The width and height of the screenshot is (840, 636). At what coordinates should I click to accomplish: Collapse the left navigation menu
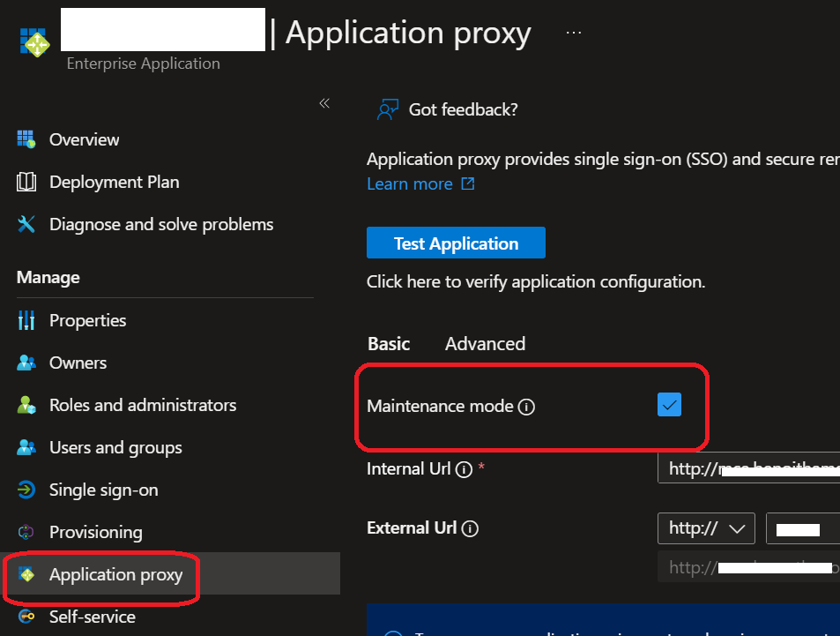(324, 103)
